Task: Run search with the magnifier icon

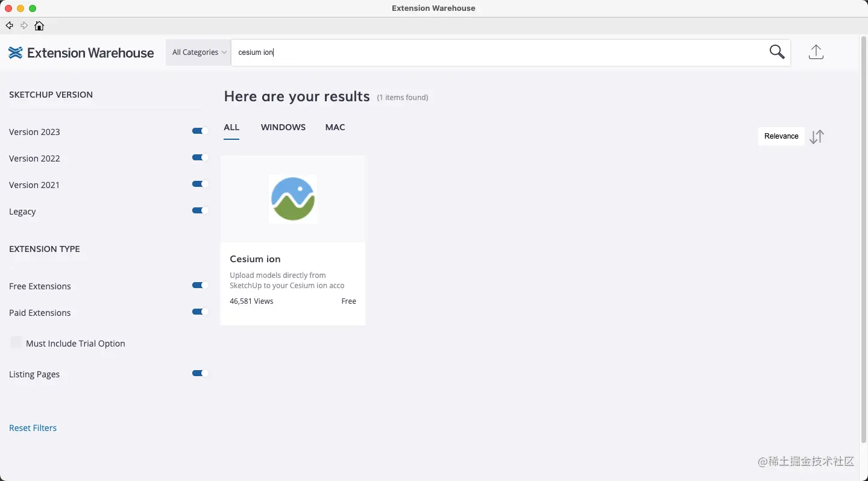Action: (x=777, y=52)
